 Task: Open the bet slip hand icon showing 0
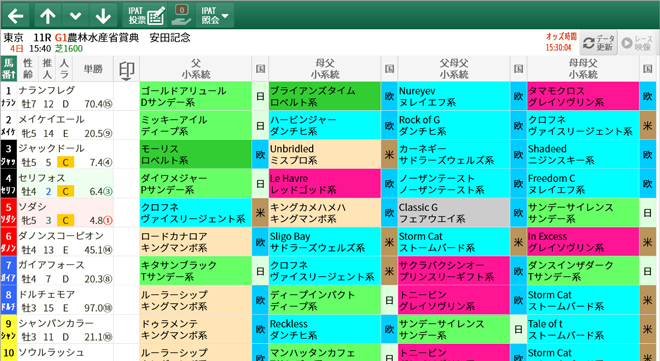pos(181,16)
